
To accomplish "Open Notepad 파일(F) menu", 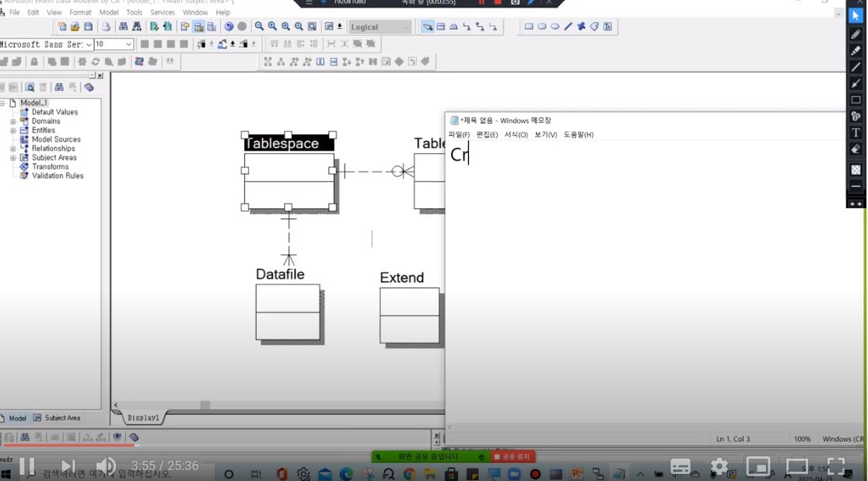I will (459, 135).
